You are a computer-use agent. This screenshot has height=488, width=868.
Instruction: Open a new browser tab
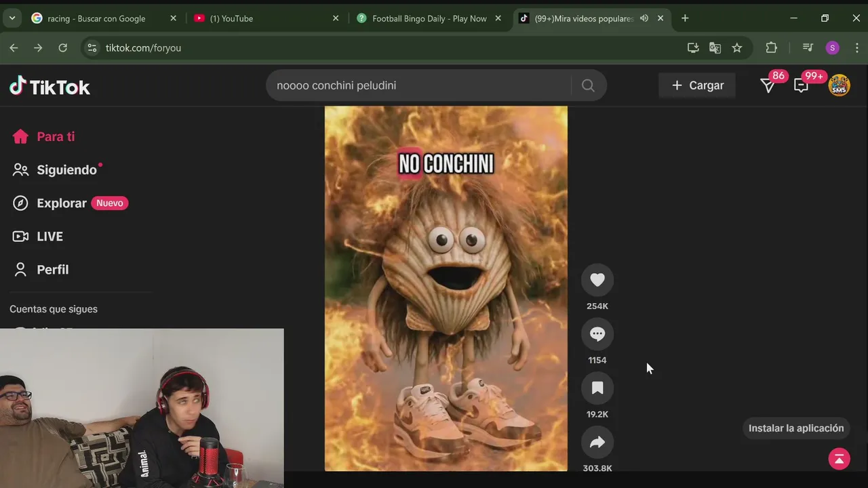685,18
